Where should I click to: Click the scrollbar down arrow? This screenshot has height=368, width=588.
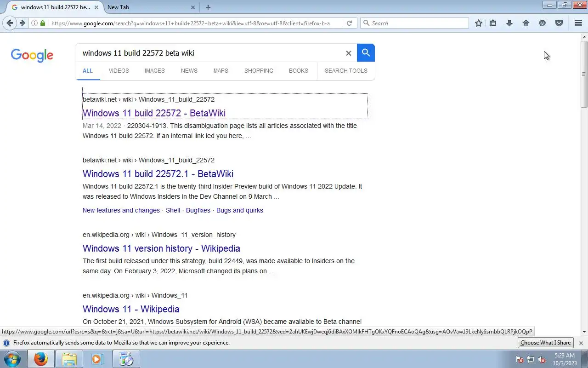(584, 332)
